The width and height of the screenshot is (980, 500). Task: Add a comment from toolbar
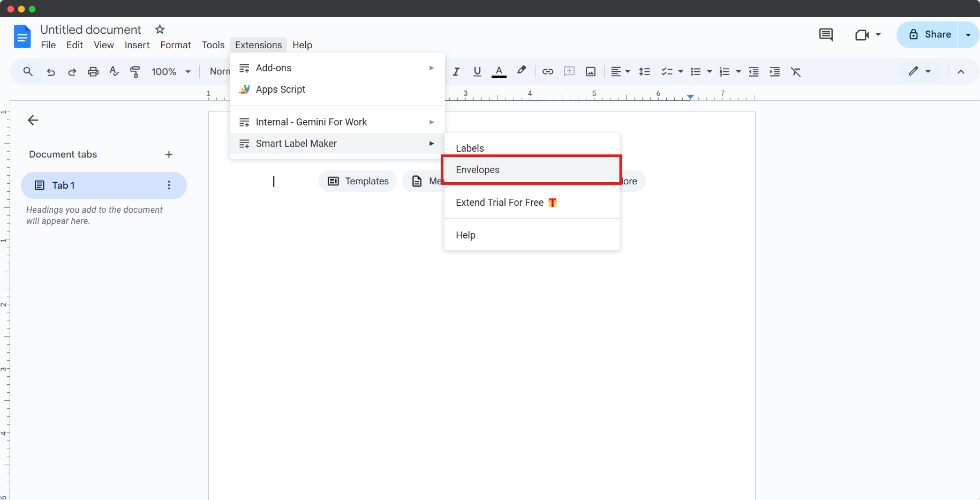pos(569,71)
